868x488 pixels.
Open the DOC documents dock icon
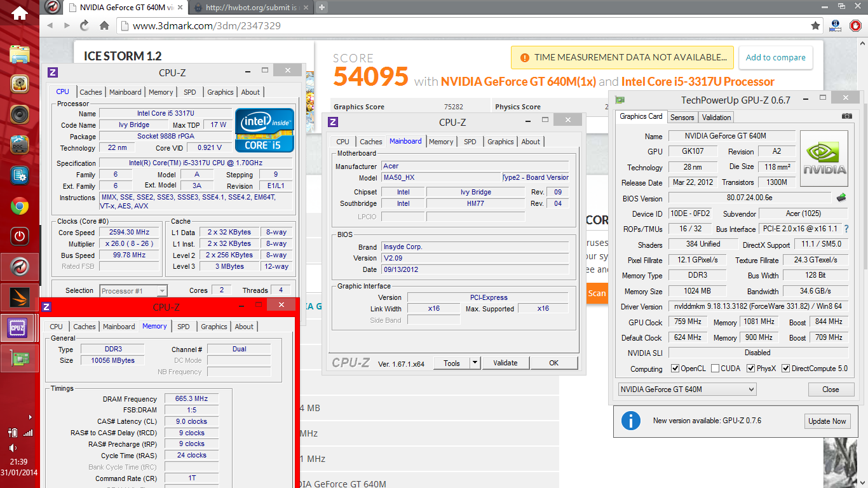pos(20,146)
